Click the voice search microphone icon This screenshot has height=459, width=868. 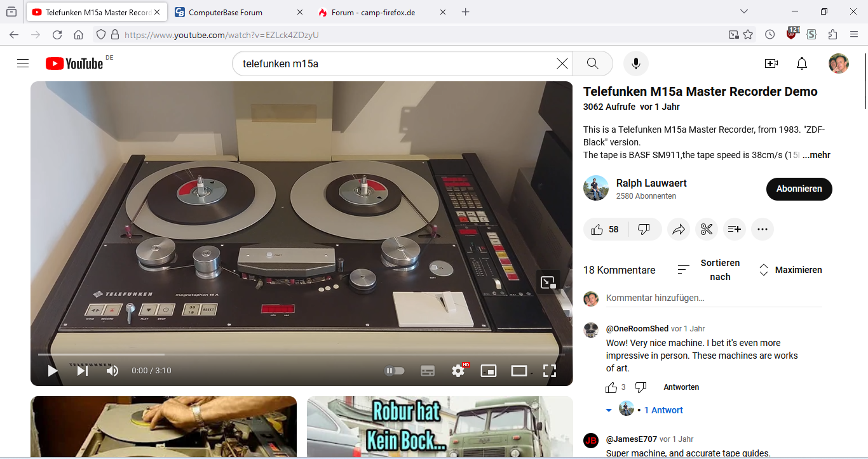(635, 63)
